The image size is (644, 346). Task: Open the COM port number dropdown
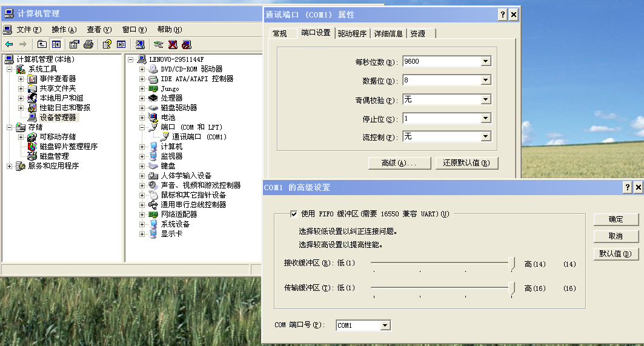click(x=385, y=326)
